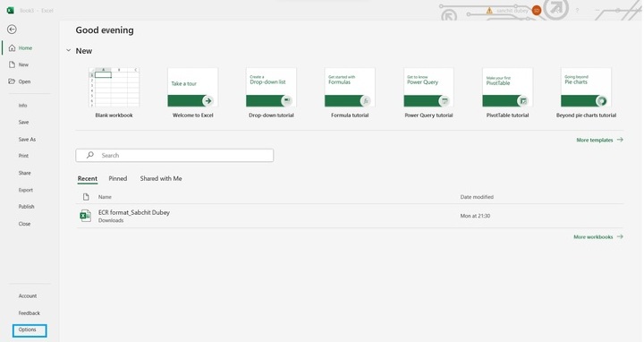Click the Home label in the sidebar
Screen dimensions: 644x342
pos(25,48)
